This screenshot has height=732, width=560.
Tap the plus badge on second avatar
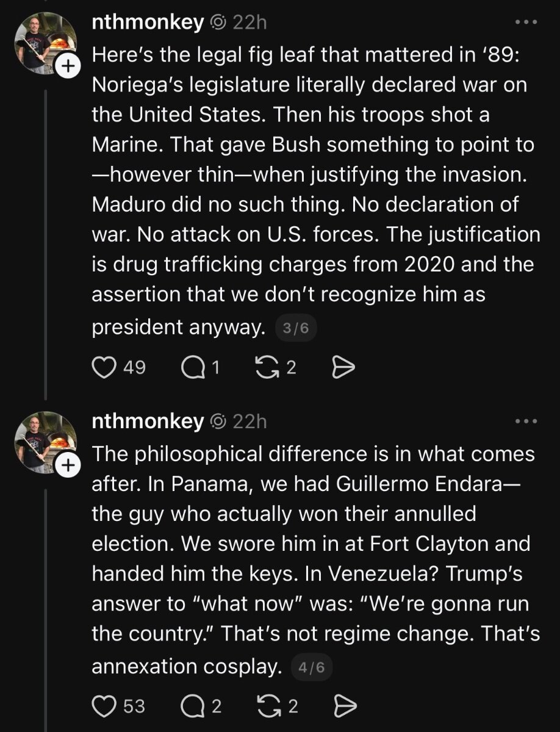point(68,467)
